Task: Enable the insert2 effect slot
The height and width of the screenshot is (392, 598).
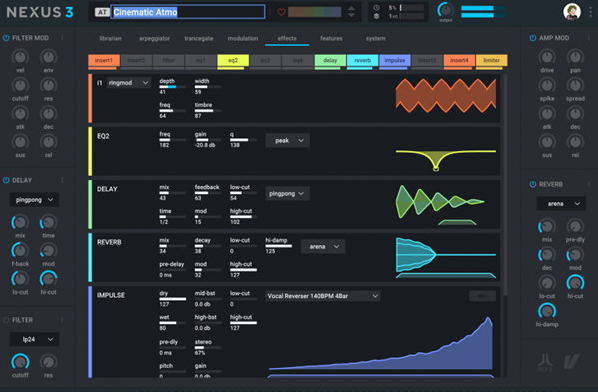Action: [x=136, y=61]
